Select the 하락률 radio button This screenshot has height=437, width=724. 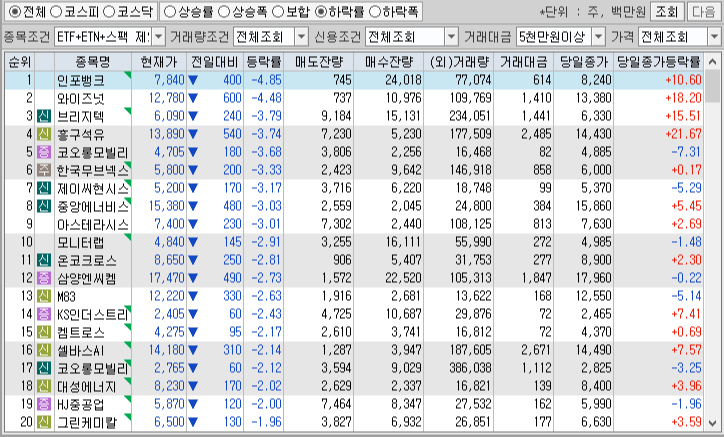pyautogui.click(x=321, y=12)
